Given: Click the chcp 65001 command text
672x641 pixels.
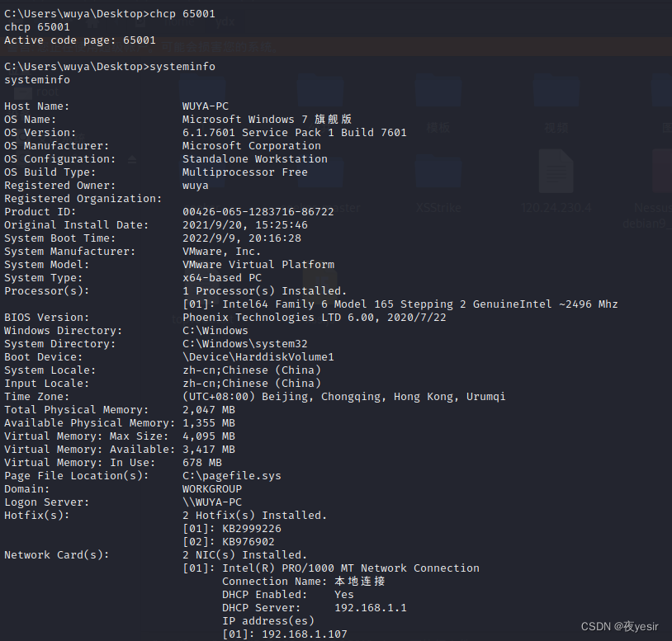Looking at the screenshot, I should pos(36,26).
